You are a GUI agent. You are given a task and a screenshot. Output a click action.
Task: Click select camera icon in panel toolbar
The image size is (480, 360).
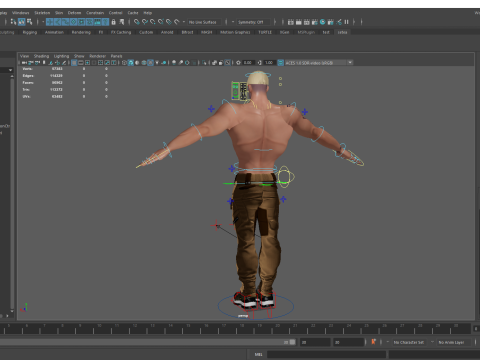(x=24, y=63)
